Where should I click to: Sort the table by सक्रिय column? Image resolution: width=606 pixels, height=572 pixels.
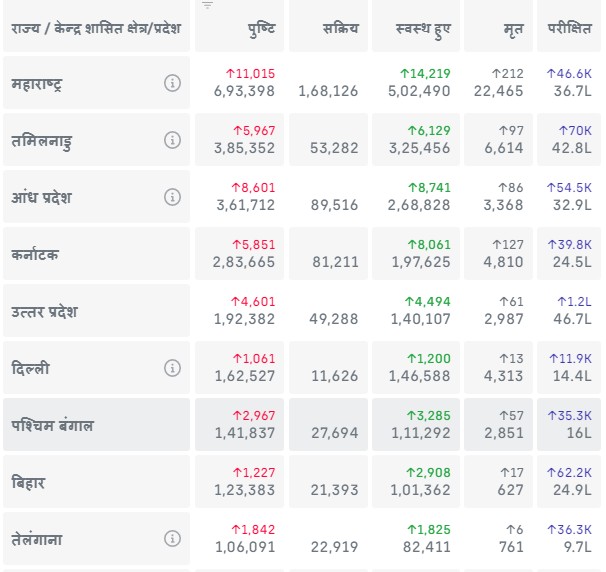point(342,29)
